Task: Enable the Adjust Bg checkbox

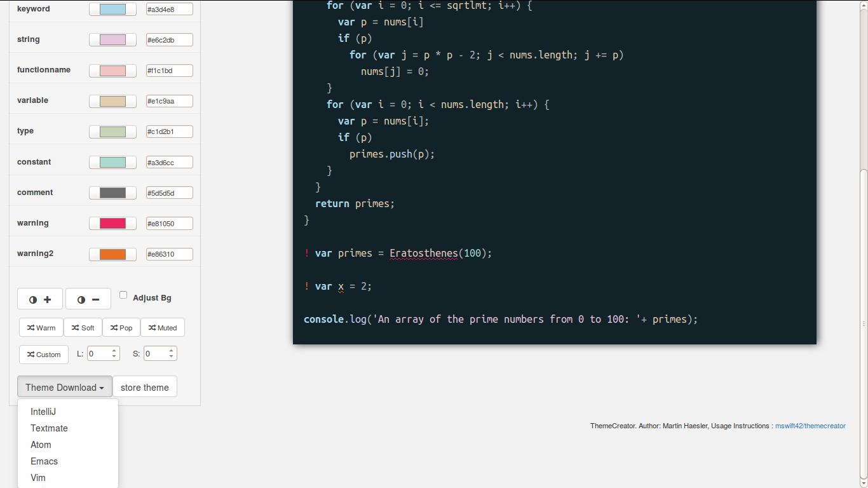Action: pyautogui.click(x=123, y=294)
